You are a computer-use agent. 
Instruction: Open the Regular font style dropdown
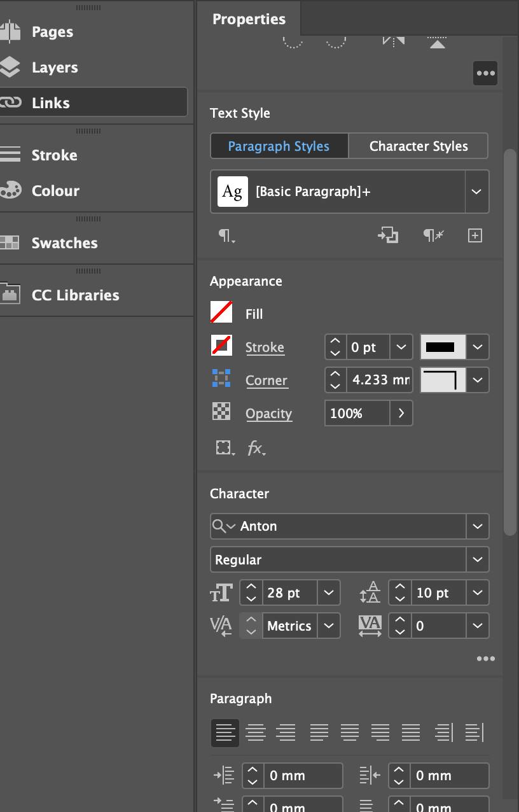point(477,559)
